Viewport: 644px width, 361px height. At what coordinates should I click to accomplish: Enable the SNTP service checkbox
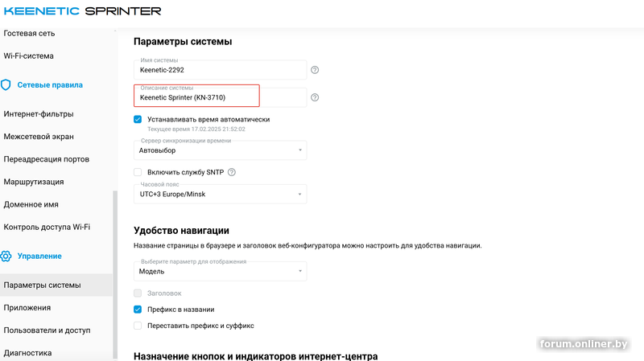click(138, 172)
